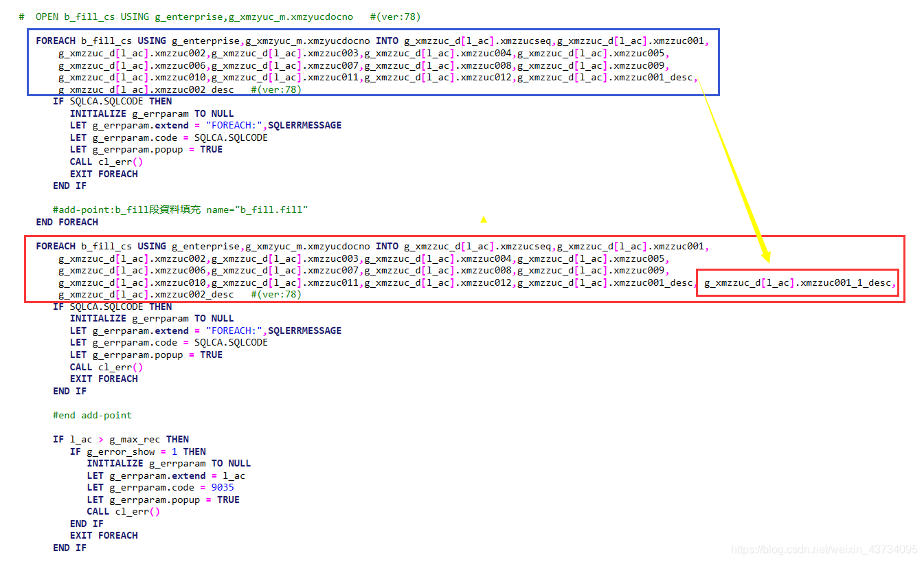The image size is (924, 562).
Task: Click the '#end add-point' comment line
Action: pos(92,415)
